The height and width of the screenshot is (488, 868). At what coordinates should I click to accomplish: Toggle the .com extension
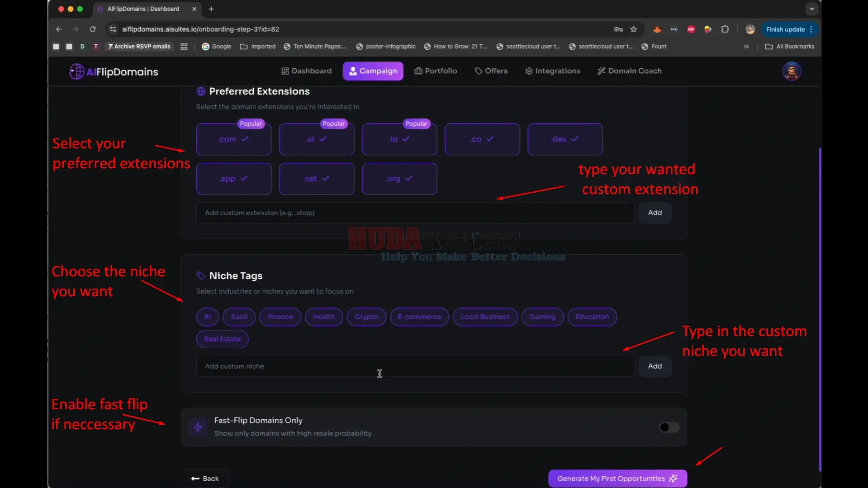click(x=233, y=139)
